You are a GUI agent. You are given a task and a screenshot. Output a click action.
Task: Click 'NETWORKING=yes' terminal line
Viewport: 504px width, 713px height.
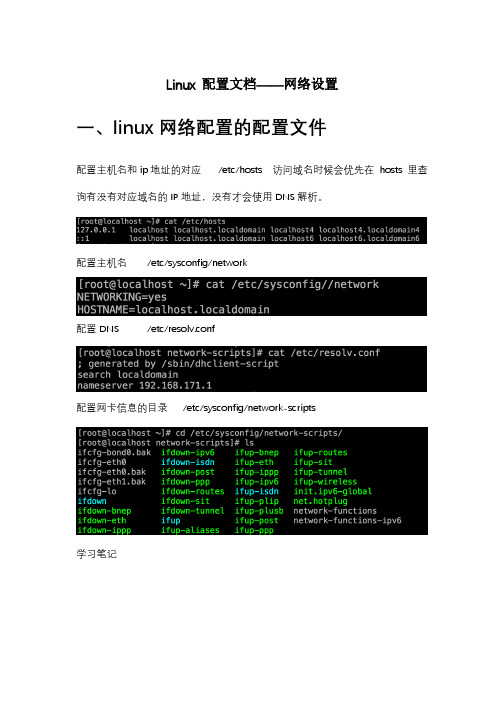[121, 297]
